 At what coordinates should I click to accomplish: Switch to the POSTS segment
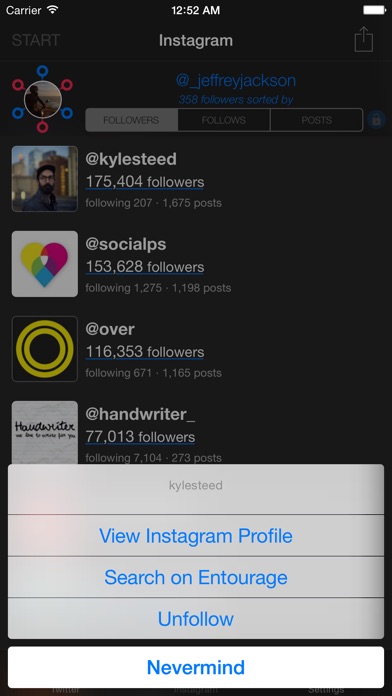click(316, 120)
